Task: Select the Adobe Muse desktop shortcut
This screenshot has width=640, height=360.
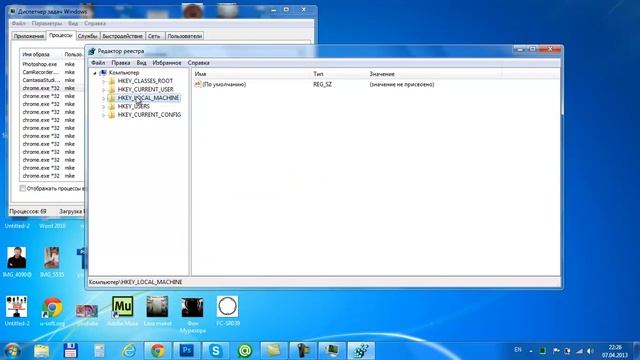Action: click(122, 310)
